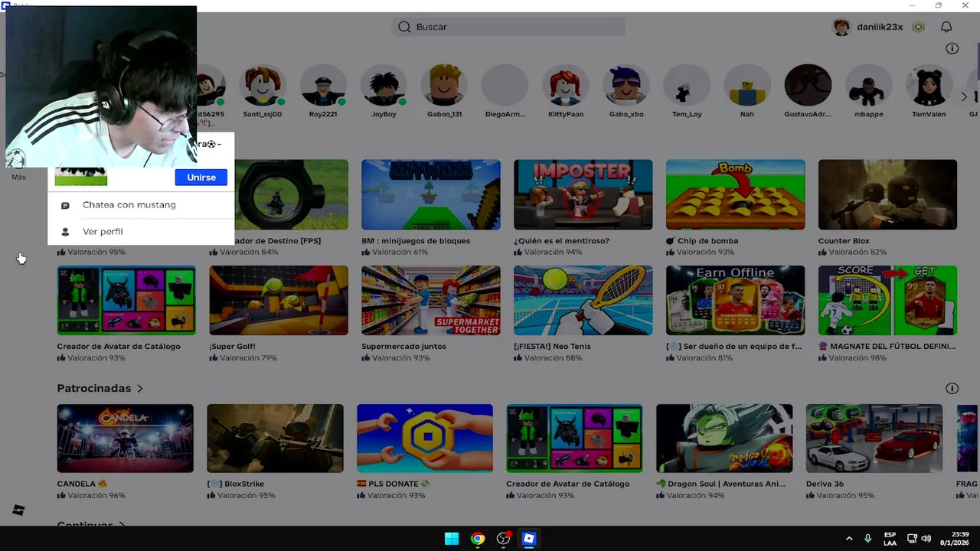Open JoyBoy friend avatar
The height and width of the screenshot is (551, 980).
pyautogui.click(x=384, y=85)
